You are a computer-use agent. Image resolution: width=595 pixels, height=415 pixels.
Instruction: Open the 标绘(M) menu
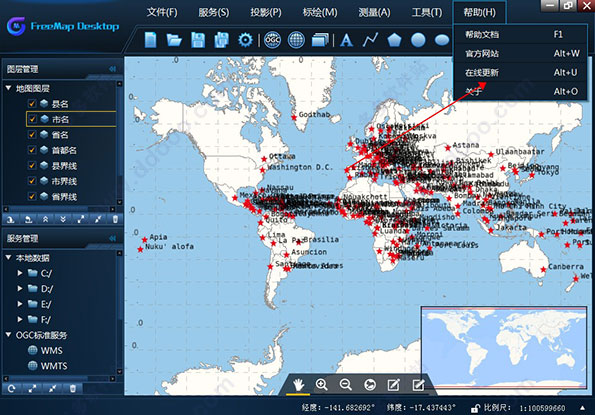(320, 13)
